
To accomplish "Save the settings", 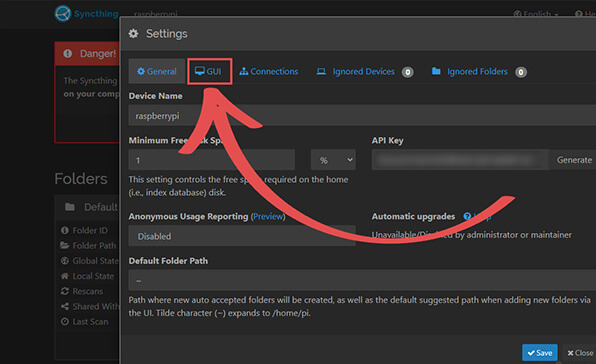I will 540,353.
